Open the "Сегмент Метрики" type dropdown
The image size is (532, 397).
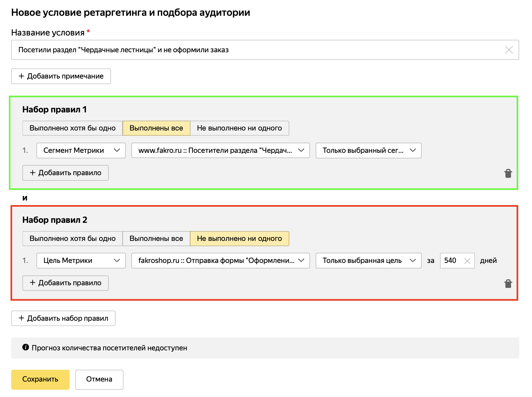point(81,151)
